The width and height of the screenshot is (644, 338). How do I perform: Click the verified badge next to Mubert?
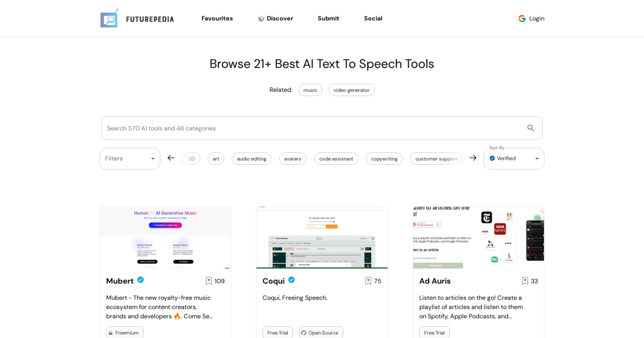tap(140, 280)
